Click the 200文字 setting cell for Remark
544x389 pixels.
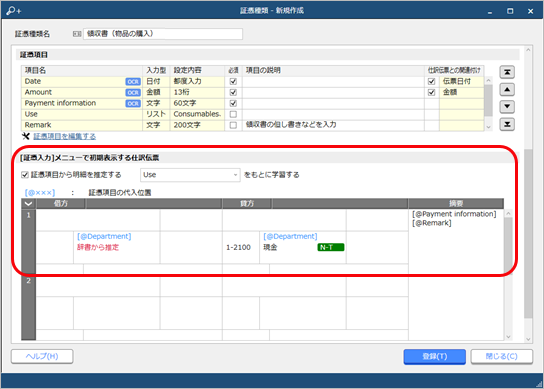(197, 125)
